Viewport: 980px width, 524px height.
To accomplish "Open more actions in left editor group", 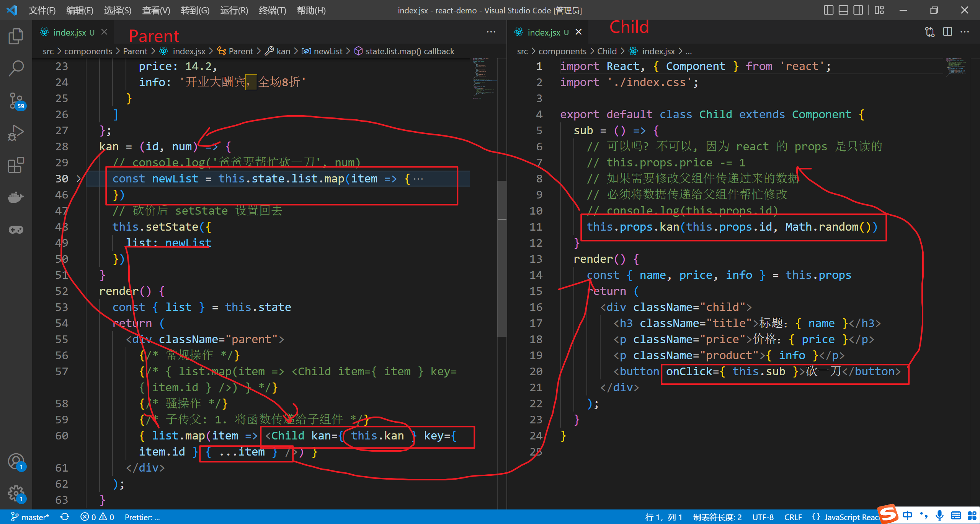I will pos(491,32).
